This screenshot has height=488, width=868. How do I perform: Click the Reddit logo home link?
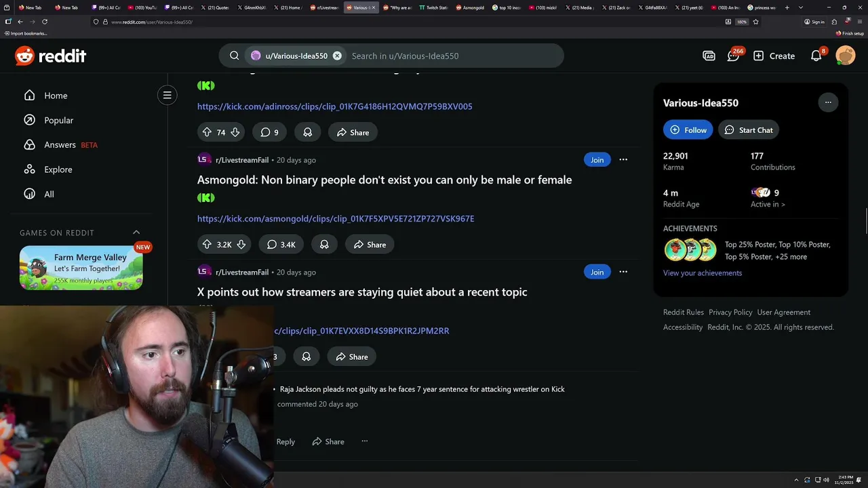click(x=51, y=56)
